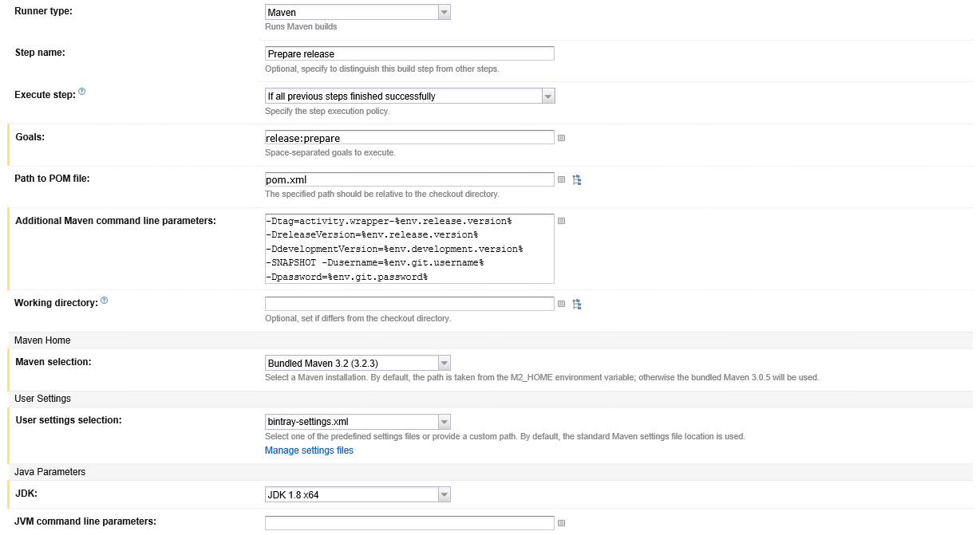Click inside Additional Maven command line parameters textarea
Viewport: 980px width, 535px height.
[x=409, y=248]
